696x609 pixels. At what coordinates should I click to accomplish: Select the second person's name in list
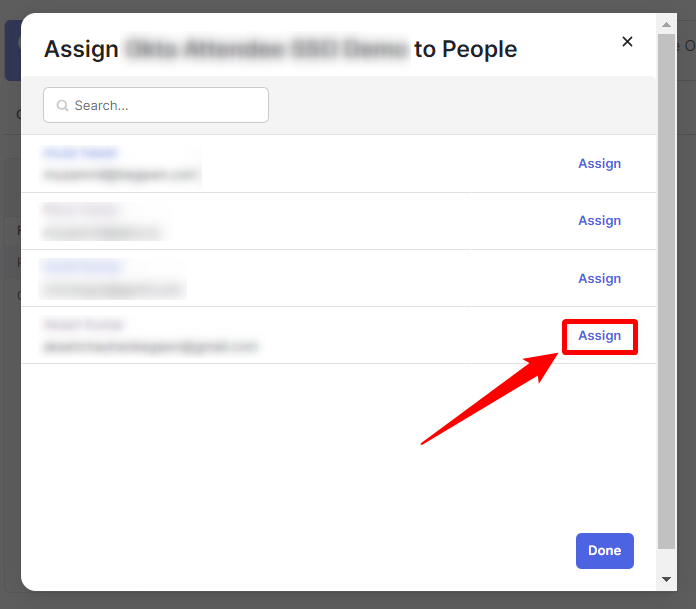pos(80,210)
